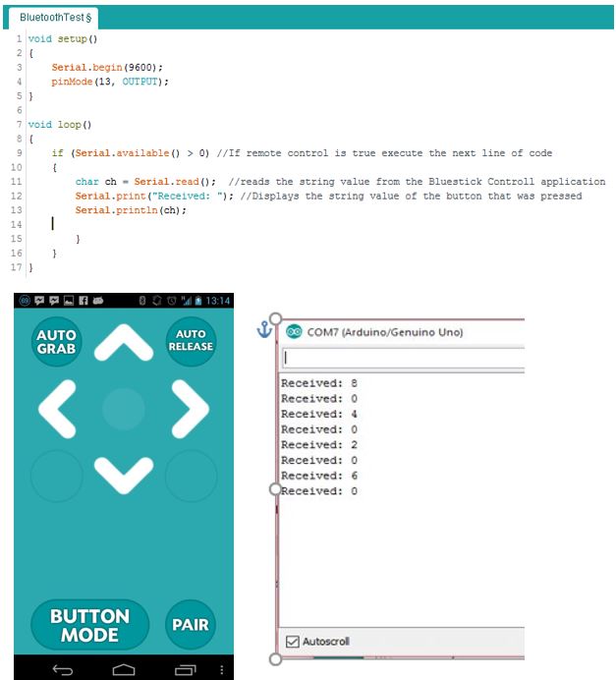Click the 'Serial.print("Received: ");' statement

pyautogui.click(x=154, y=196)
